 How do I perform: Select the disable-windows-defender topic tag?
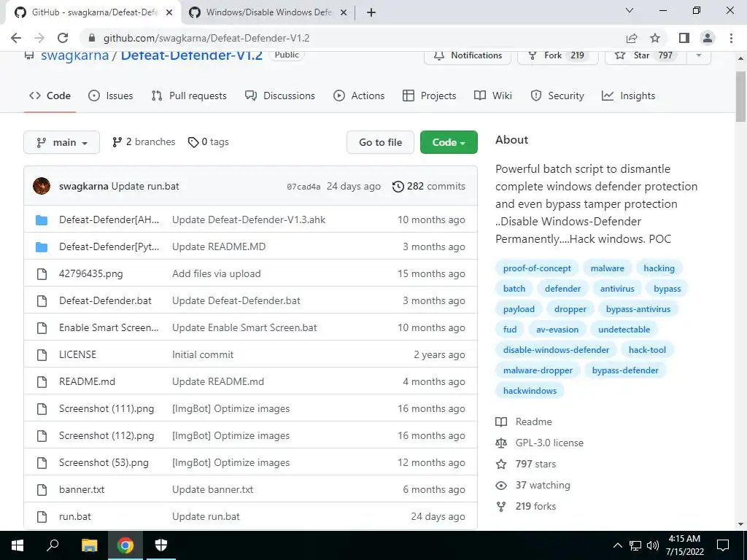click(556, 350)
